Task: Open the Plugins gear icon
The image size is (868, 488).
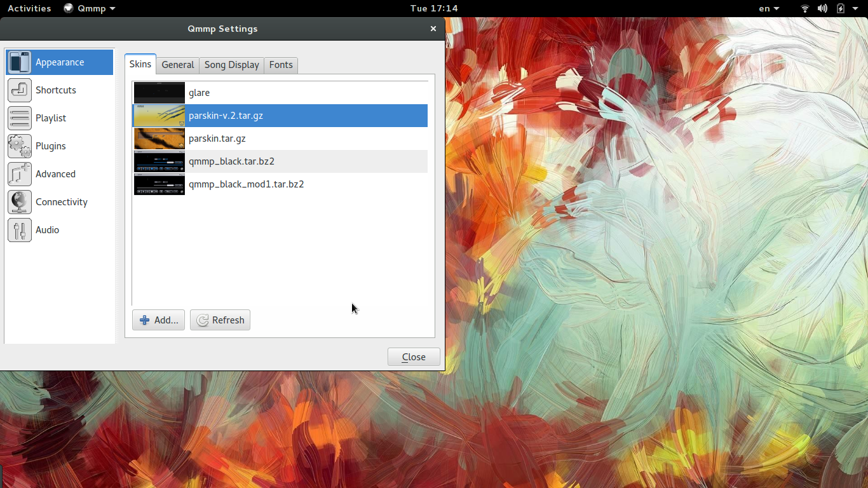Action: pos(20,146)
